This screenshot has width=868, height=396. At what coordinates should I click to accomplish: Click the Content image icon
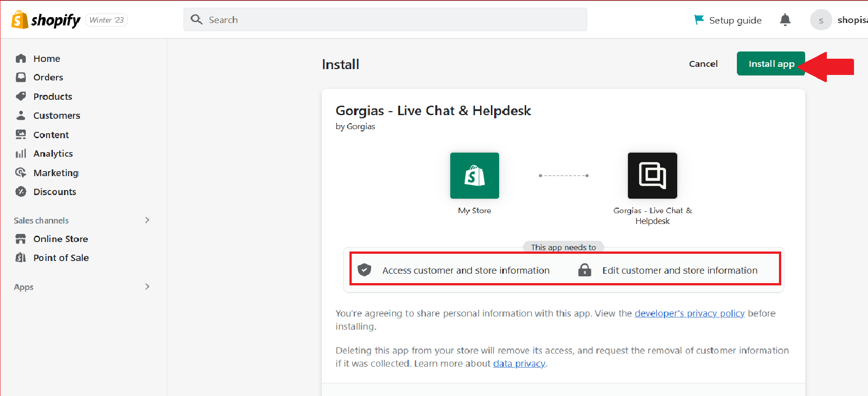point(21,135)
